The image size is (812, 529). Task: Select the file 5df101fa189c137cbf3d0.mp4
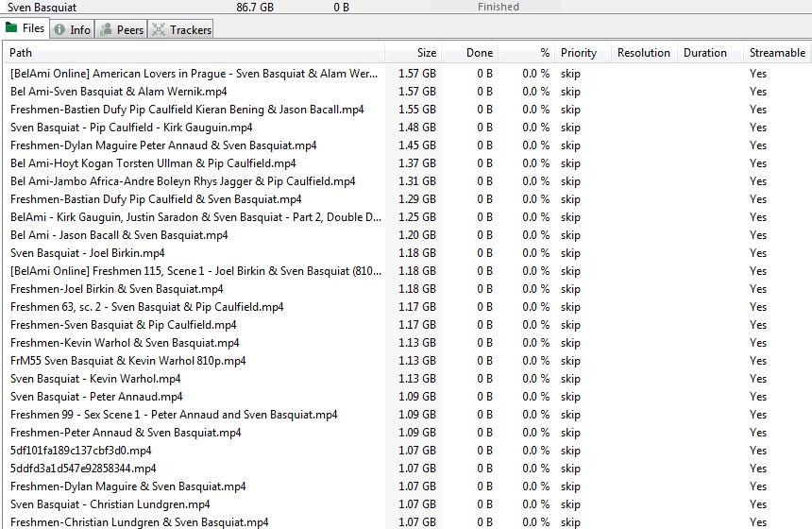[80, 451]
